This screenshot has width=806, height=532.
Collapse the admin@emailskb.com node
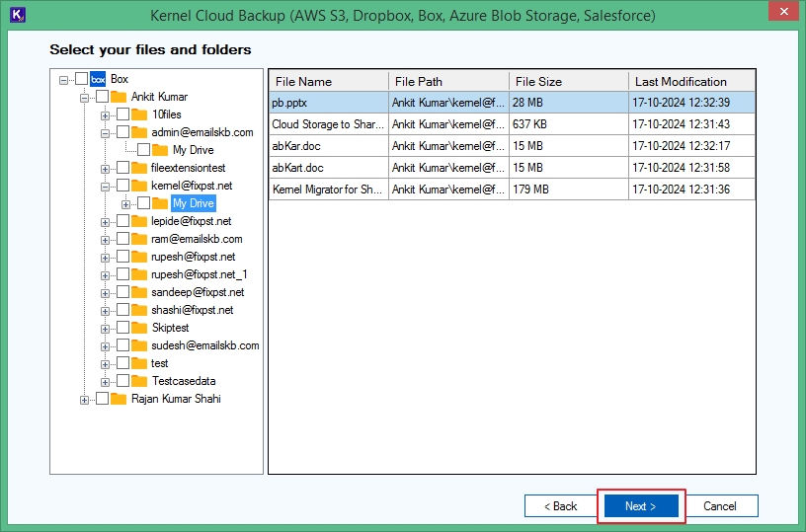tap(105, 133)
